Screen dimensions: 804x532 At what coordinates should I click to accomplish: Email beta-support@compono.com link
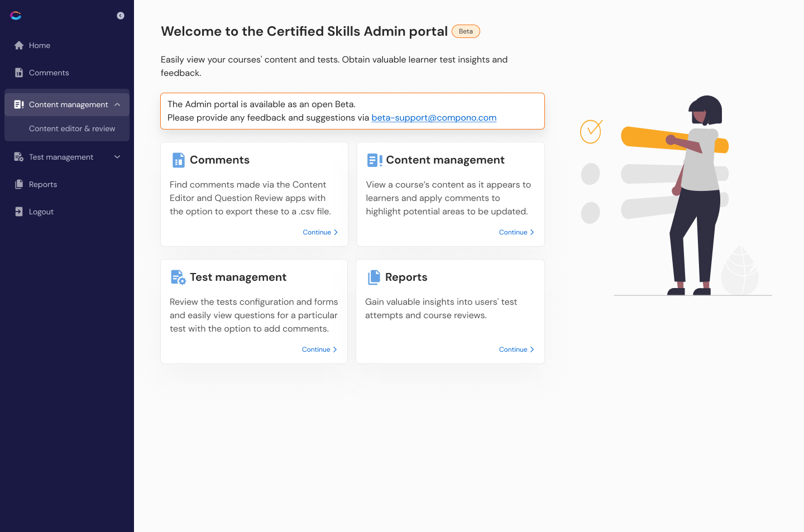click(x=434, y=118)
